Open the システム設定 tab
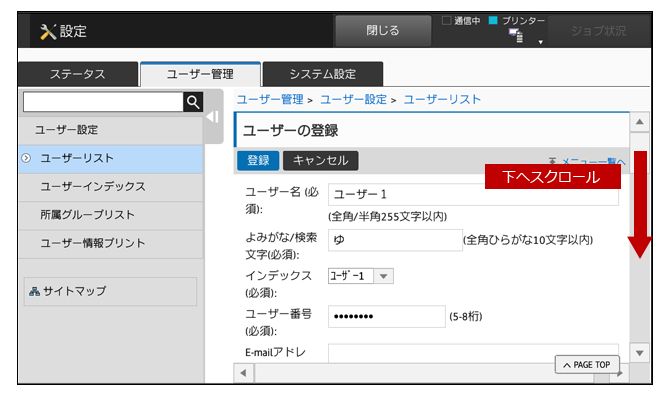The width and height of the screenshot is (670, 396). coord(323,74)
